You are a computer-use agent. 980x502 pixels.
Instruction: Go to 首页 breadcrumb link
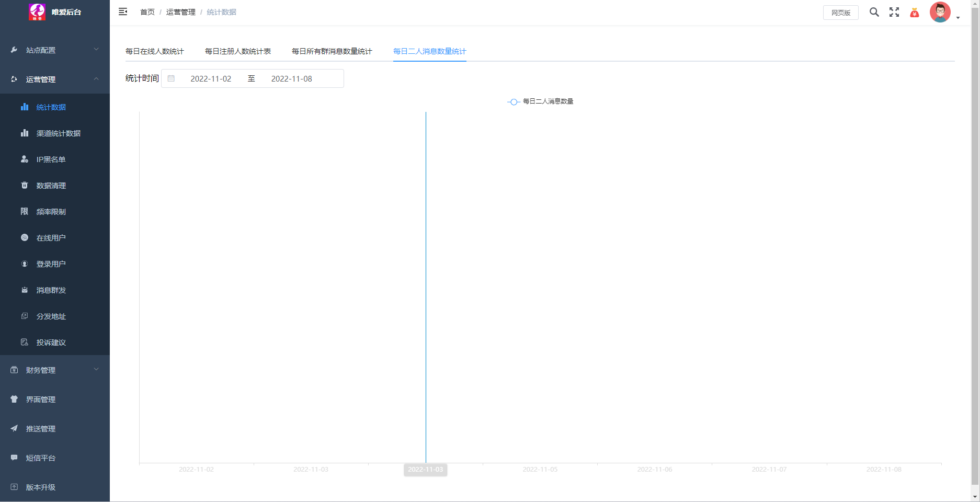[x=147, y=12]
